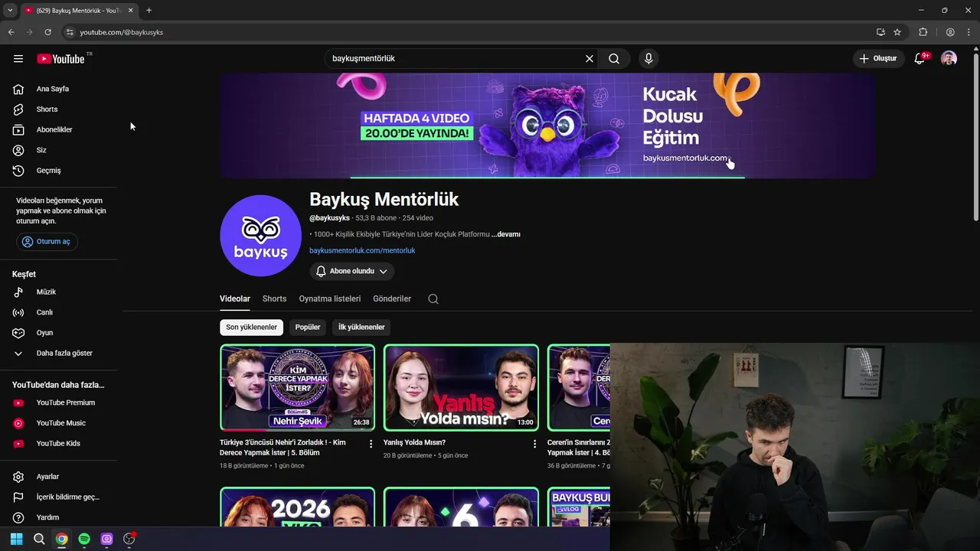Start voice search with microphone icon
This screenshot has width=980, height=551.
[x=648, y=59]
